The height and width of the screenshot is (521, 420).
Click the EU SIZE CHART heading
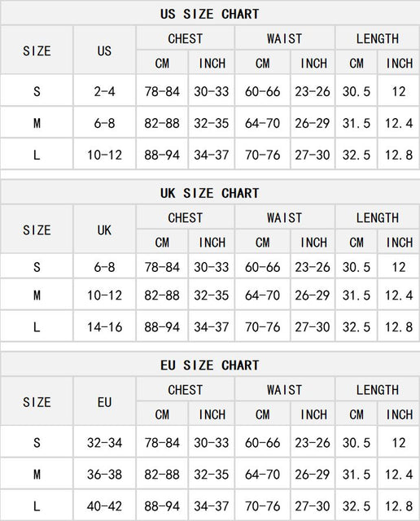[x=210, y=366]
